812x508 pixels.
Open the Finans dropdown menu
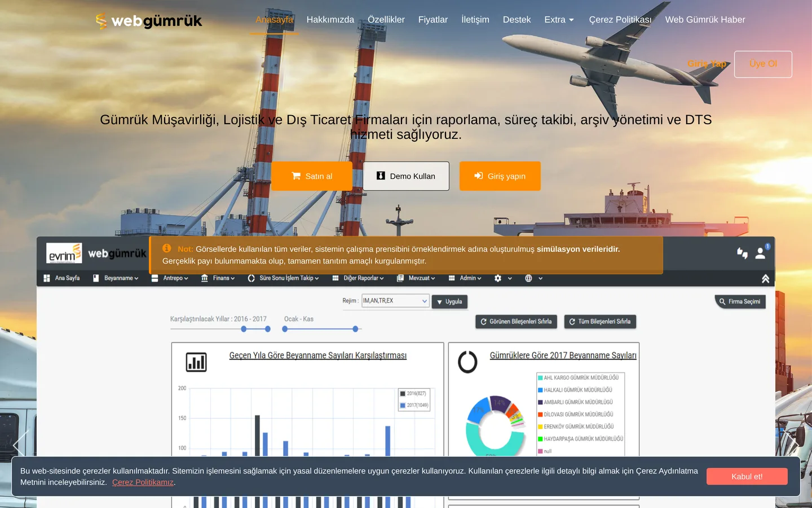pyautogui.click(x=218, y=278)
